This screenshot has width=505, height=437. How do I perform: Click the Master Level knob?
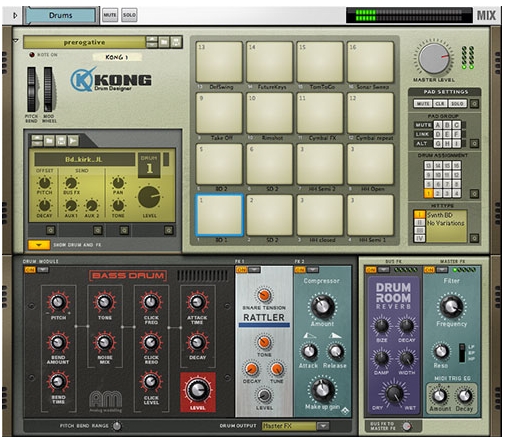click(434, 58)
